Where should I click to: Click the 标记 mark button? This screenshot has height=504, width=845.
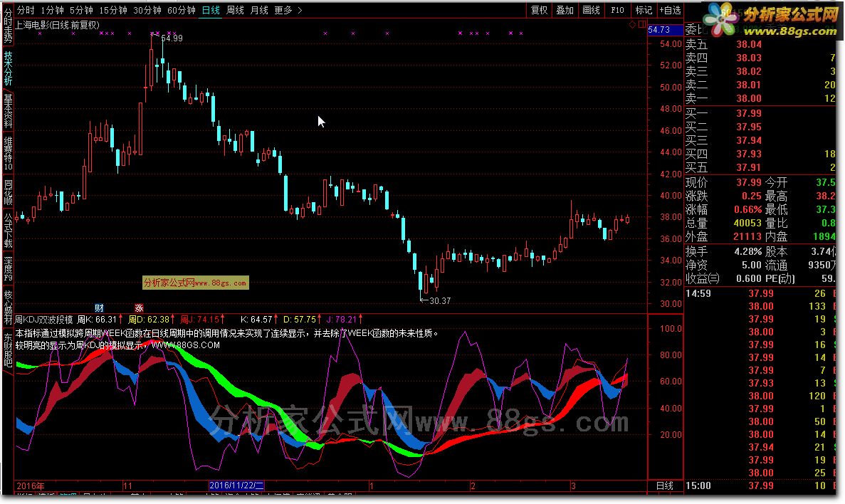coord(644,10)
